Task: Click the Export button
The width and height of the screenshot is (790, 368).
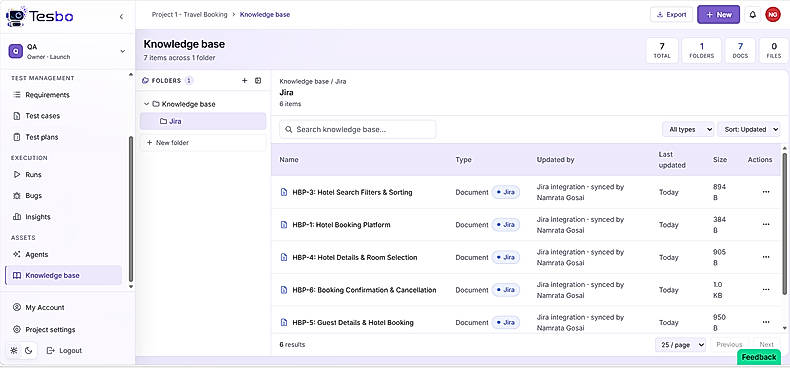Action: pyautogui.click(x=672, y=15)
